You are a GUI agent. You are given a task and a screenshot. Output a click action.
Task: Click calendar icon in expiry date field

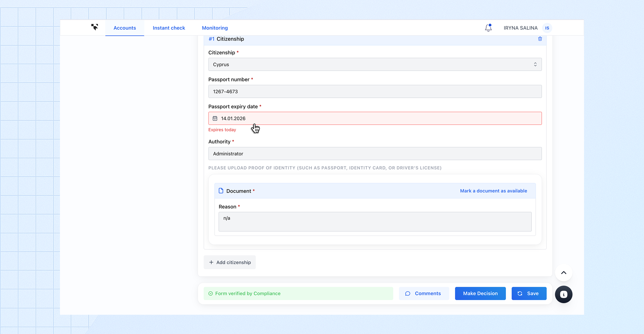pos(215,118)
